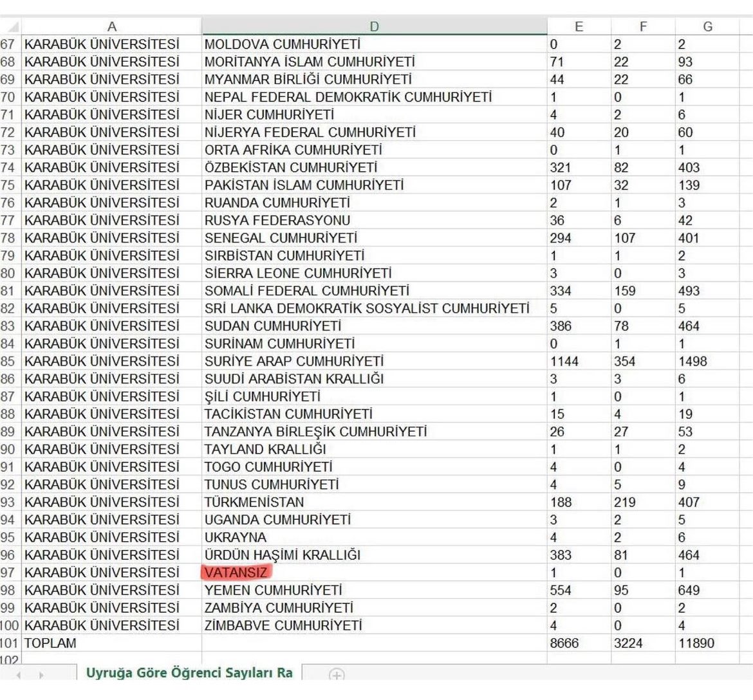Select column E header
Image resolution: width=753 pixels, height=700 pixels.
point(579,26)
